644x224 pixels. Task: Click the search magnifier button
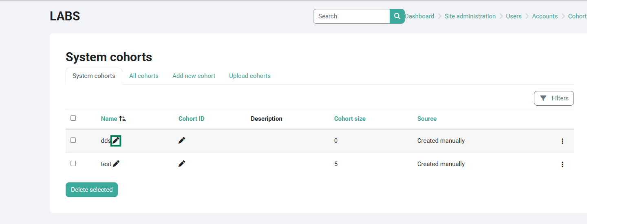(x=397, y=16)
